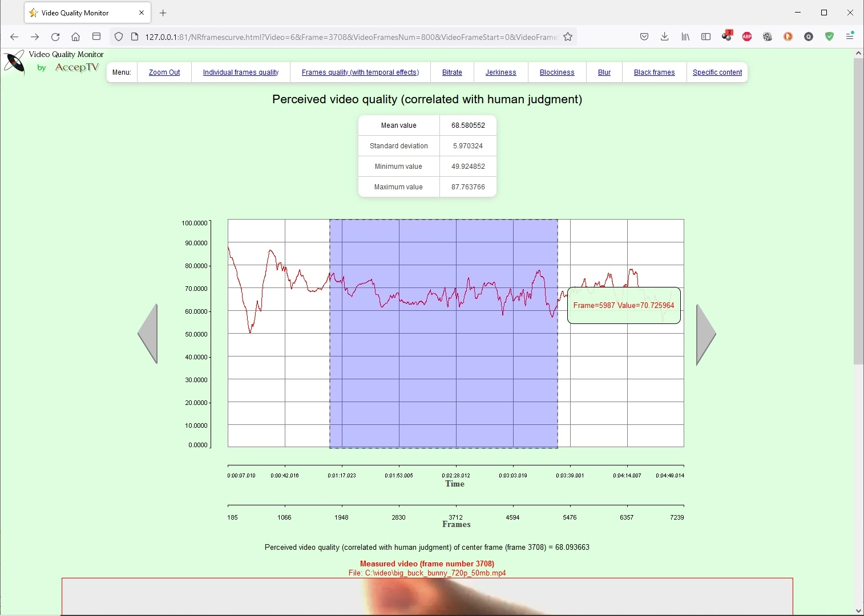Open the library bookshelf icon
The width and height of the screenshot is (864, 616).
click(x=685, y=37)
